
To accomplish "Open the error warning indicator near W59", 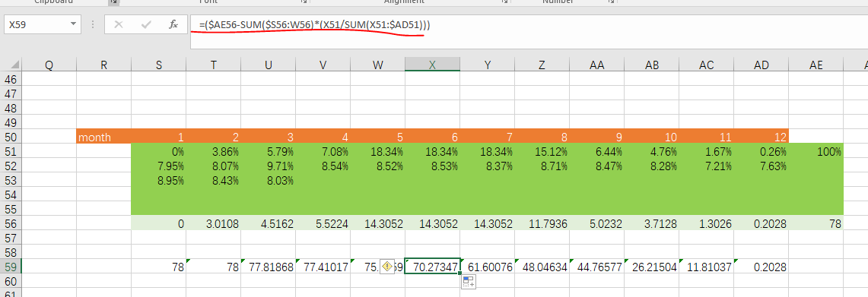I will (x=387, y=266).
